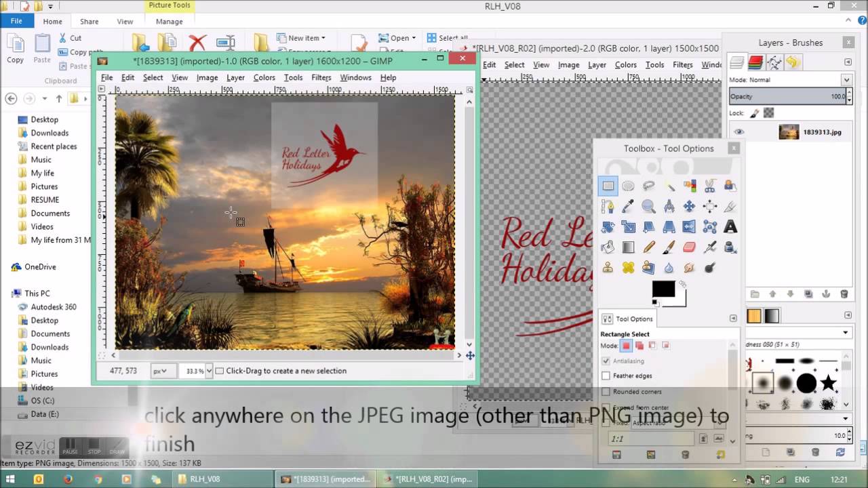Image resolution: width=868 pixels, height=488 pixels.
Task: Select the Rotate tool
Action: [x=608, y=227]
